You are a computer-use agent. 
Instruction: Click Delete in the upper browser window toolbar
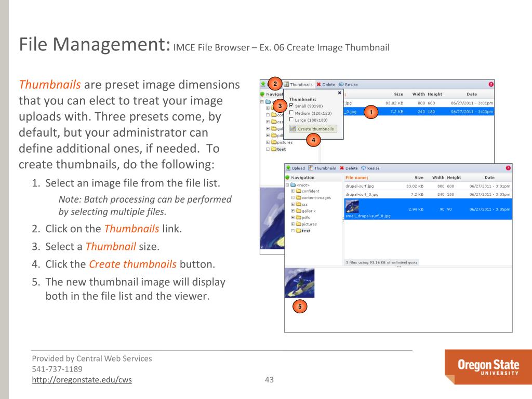pyautogui.click(x=326, y=85)
